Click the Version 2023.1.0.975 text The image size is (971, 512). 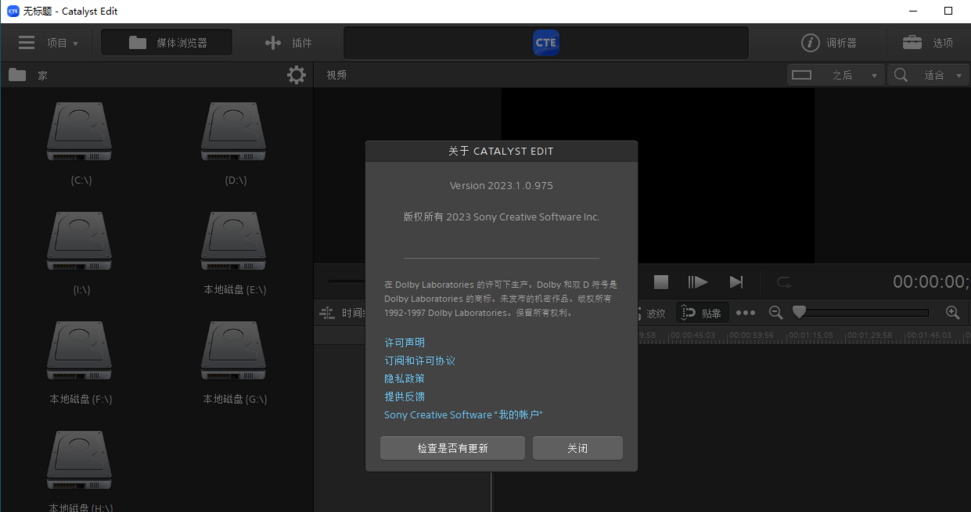(x=501, y=185)
